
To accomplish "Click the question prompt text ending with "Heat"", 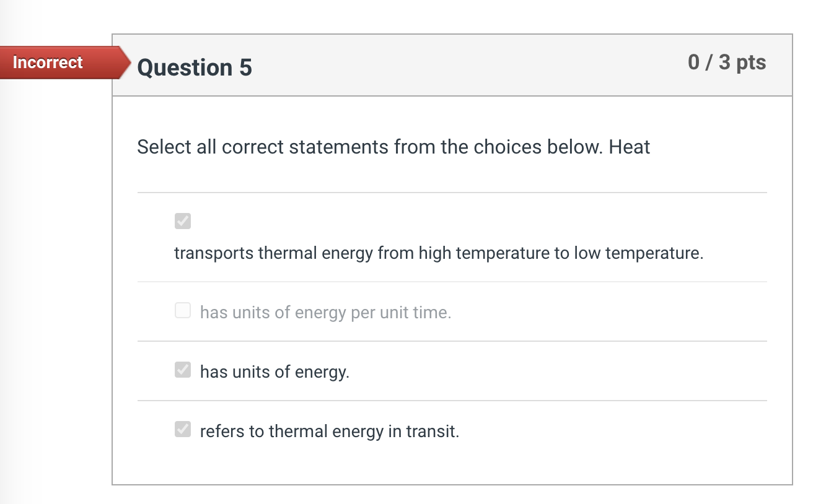I will (x=393, y=147).
